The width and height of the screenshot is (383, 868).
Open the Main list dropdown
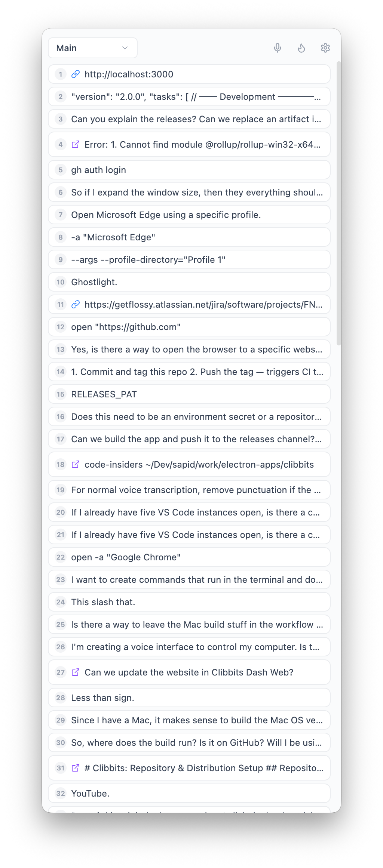93,48
